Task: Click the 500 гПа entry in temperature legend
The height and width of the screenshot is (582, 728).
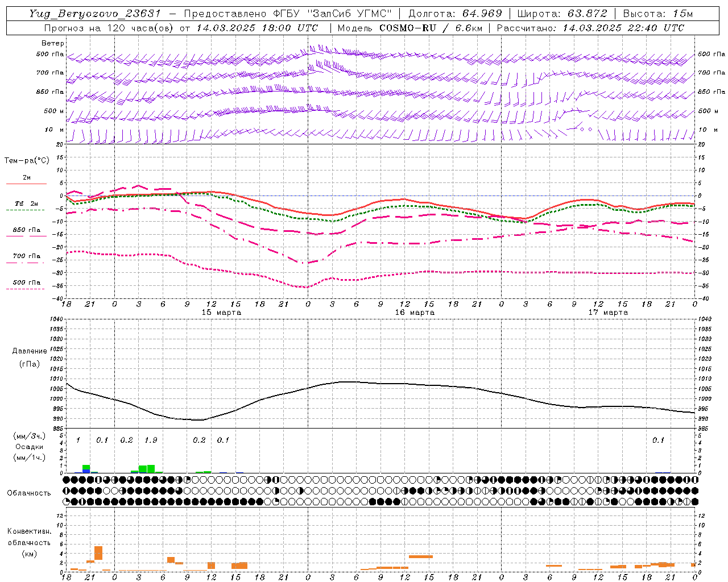Action: click(27, 282)
